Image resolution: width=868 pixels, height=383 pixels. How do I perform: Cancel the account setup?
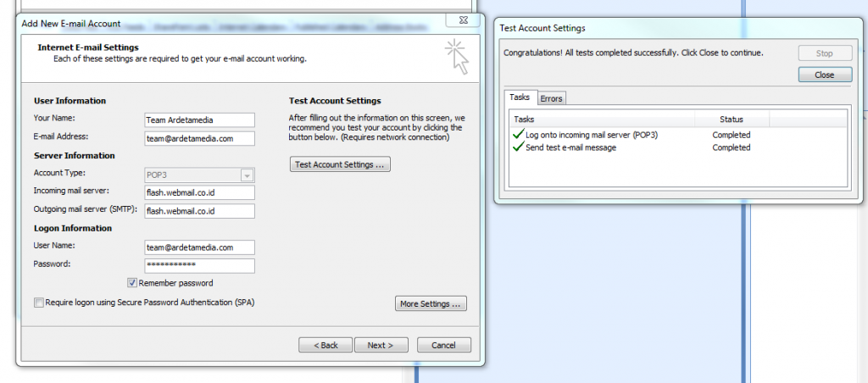(443, 345)
